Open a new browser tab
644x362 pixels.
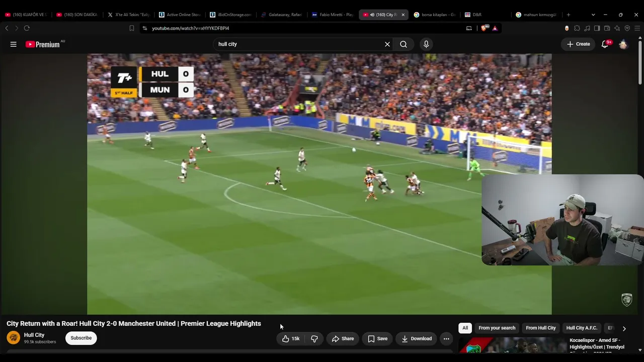(x=569, y=15)
